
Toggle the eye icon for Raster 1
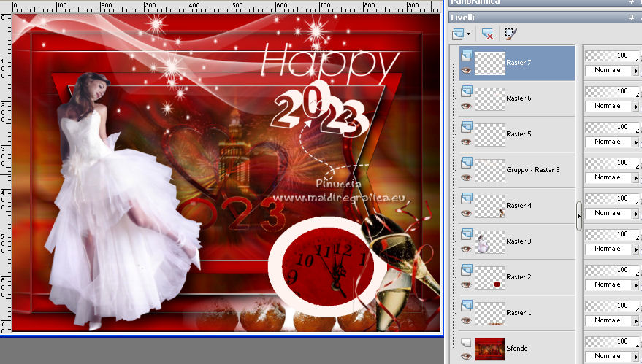click(467, 321)
